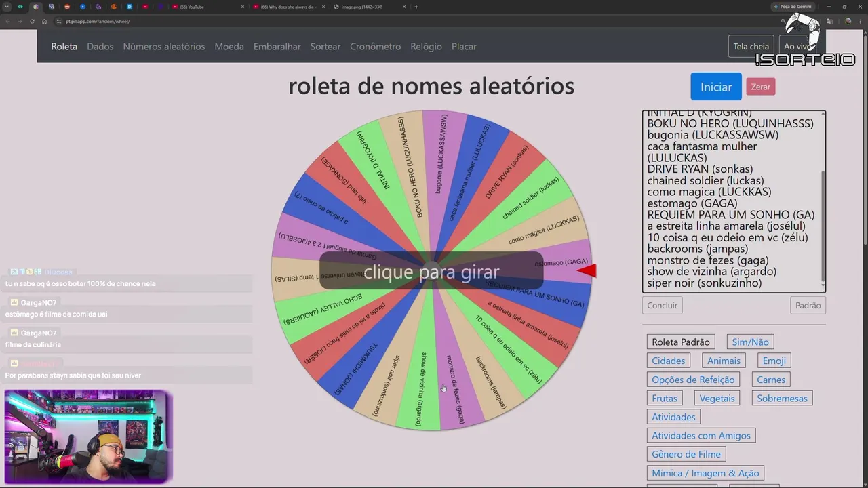Image resolution: width=868 pixels, height=488 pixels.
Task: Open the Dados nav item
Action: point(100,47)
